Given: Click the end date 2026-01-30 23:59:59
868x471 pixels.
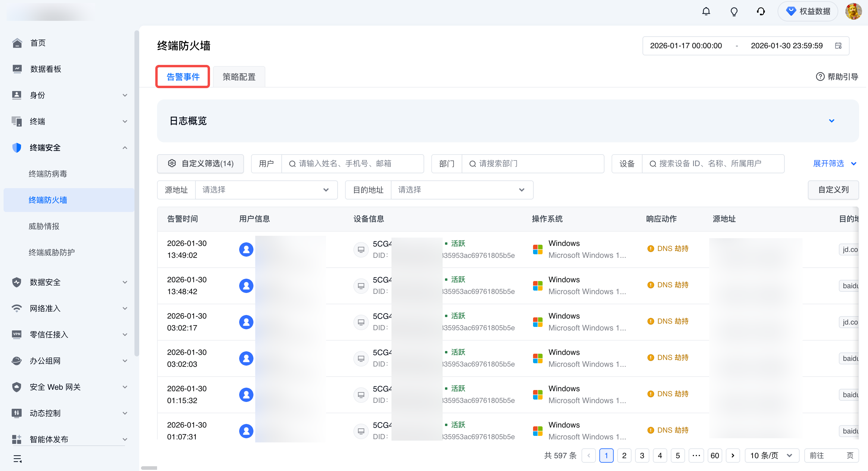Looking at the screenshot, I should point(786,46).
